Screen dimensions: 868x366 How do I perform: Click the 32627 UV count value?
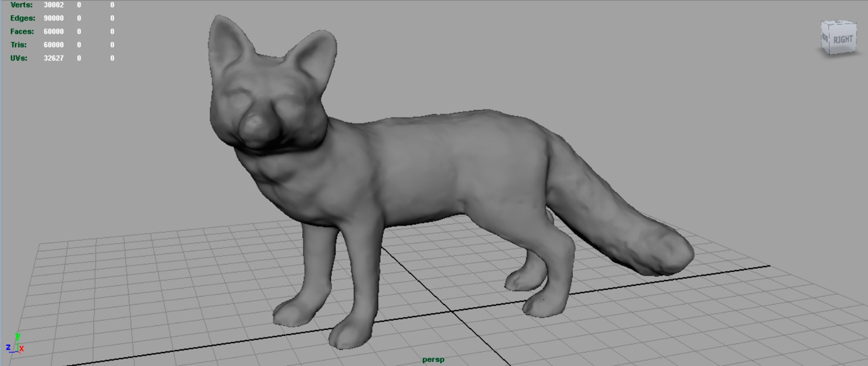click(53, 58)
